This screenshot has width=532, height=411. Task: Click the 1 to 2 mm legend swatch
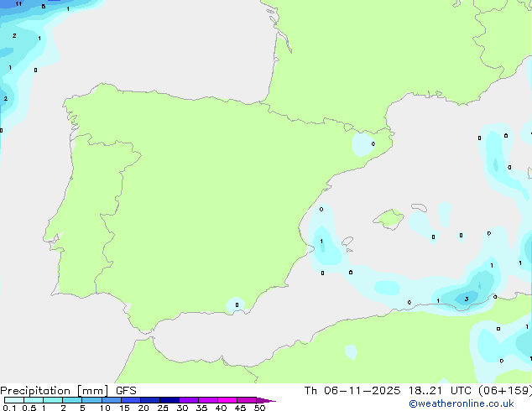pos(53,400)
